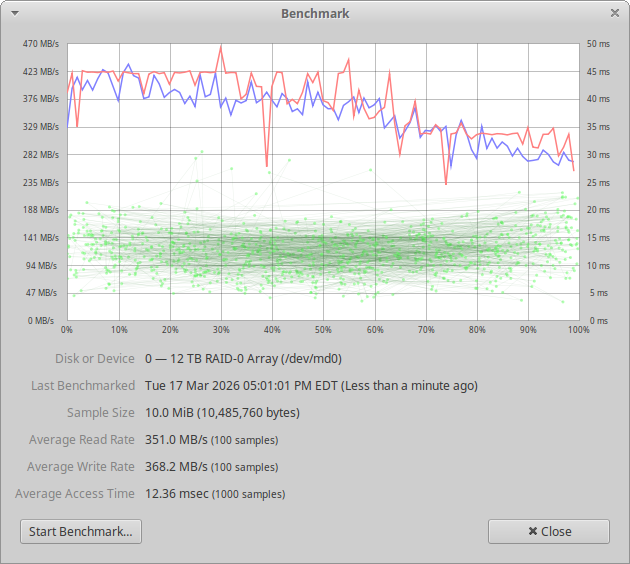The width and height of the screenshot is (630, 564).
Task: Click the Last Benchmarked timestamp value
Action: (311, 385)
